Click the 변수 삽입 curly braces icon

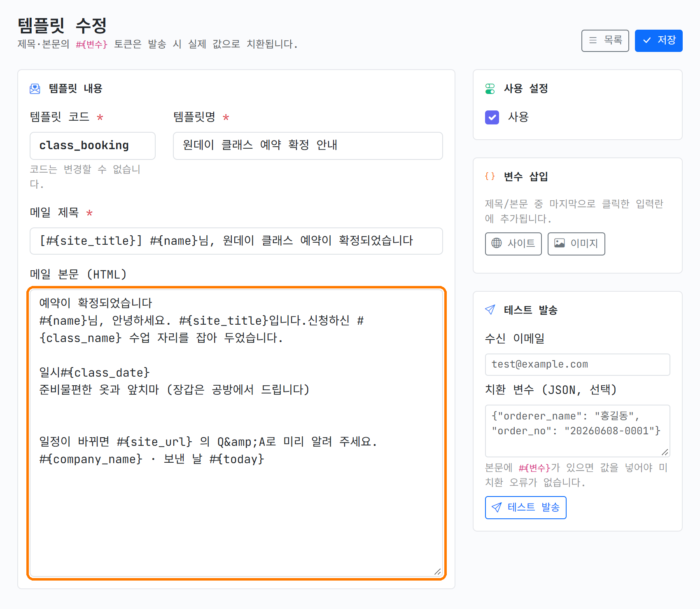[x=490, y=177]
